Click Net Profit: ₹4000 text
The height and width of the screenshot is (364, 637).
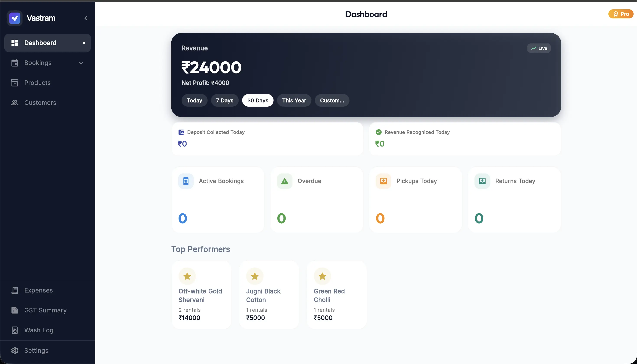pyautogui.click(x=205, y=83)
